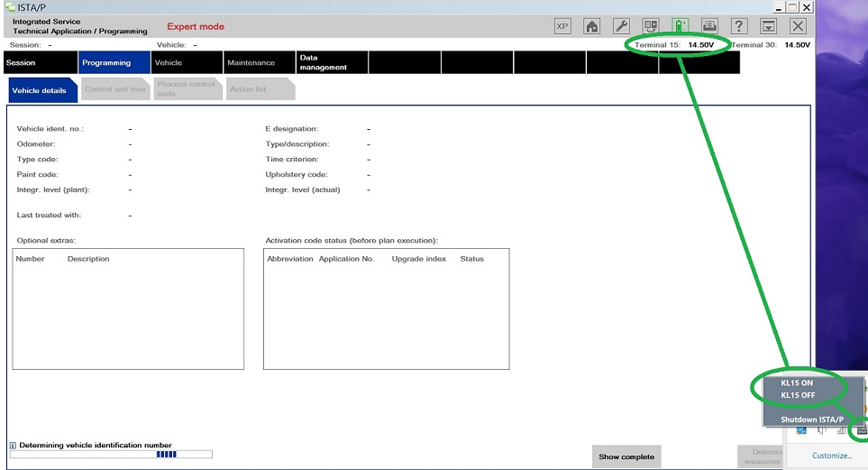868x470 pixels.
Task: Click the Vehicle ident. no. label
Action: 50,129
